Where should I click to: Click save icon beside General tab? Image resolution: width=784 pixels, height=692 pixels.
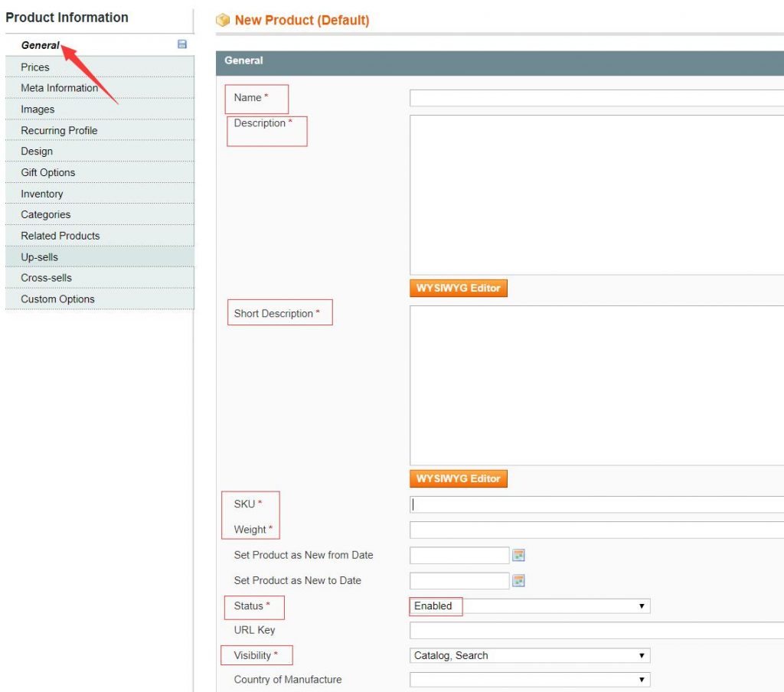point(182,45)
